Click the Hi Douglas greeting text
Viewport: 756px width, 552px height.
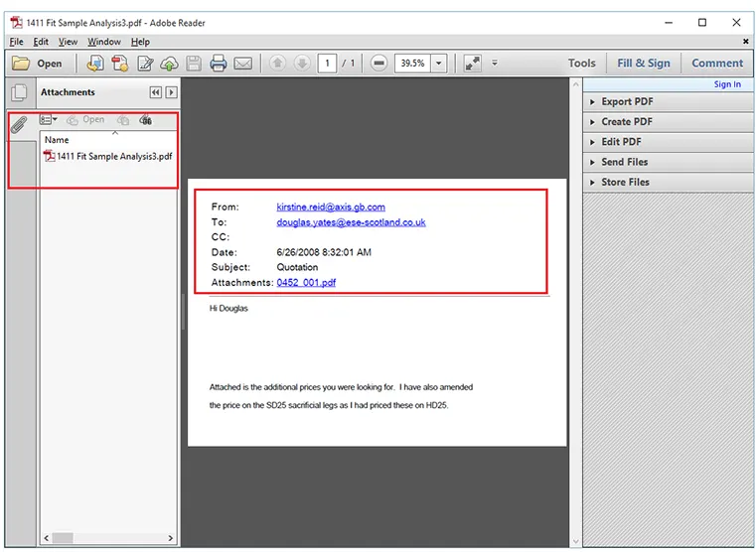[228, 309]
